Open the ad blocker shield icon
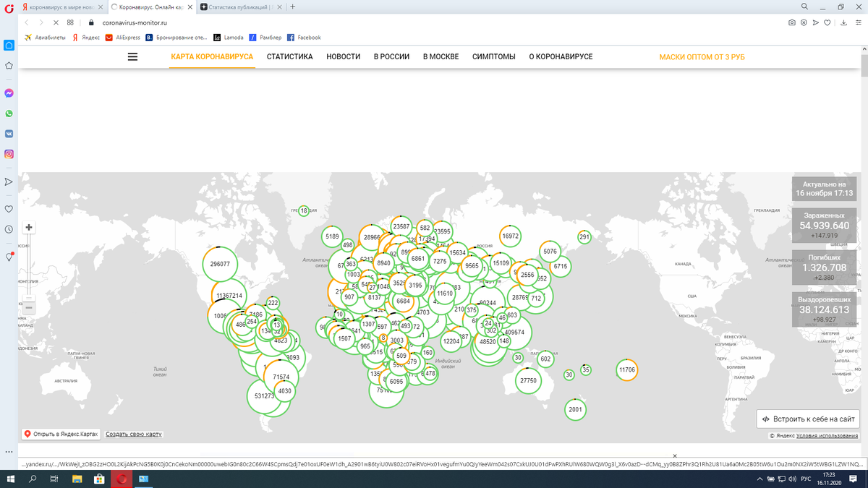 click(804, 22)
